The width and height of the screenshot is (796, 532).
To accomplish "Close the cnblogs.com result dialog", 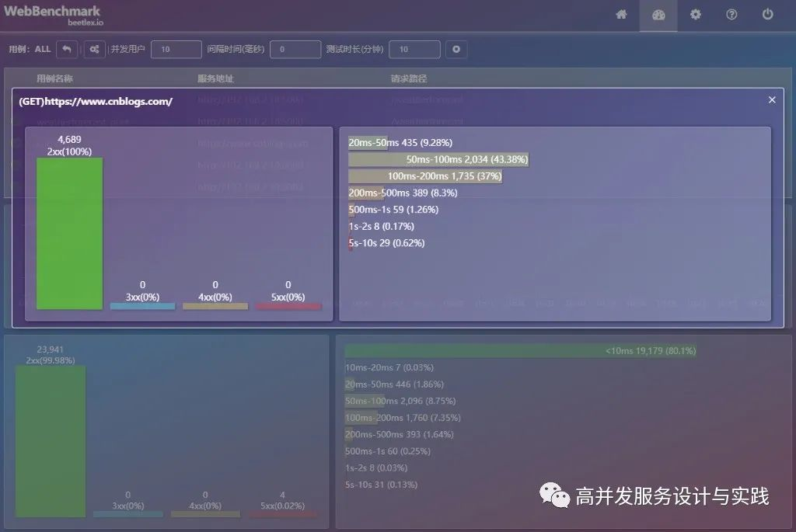I will (772, 100).
